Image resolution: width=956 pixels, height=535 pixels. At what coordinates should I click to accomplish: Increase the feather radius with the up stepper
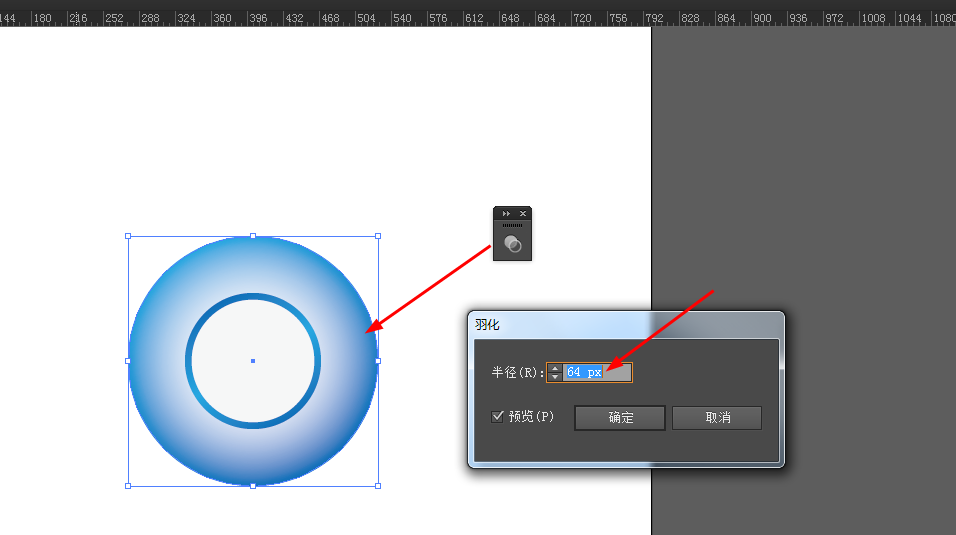coord(555,368)
